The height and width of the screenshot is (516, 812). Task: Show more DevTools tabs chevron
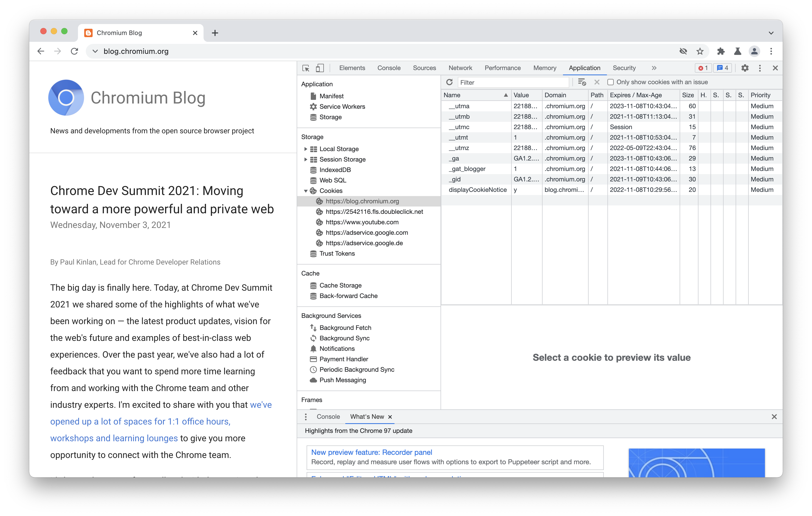tap(654, 68)
